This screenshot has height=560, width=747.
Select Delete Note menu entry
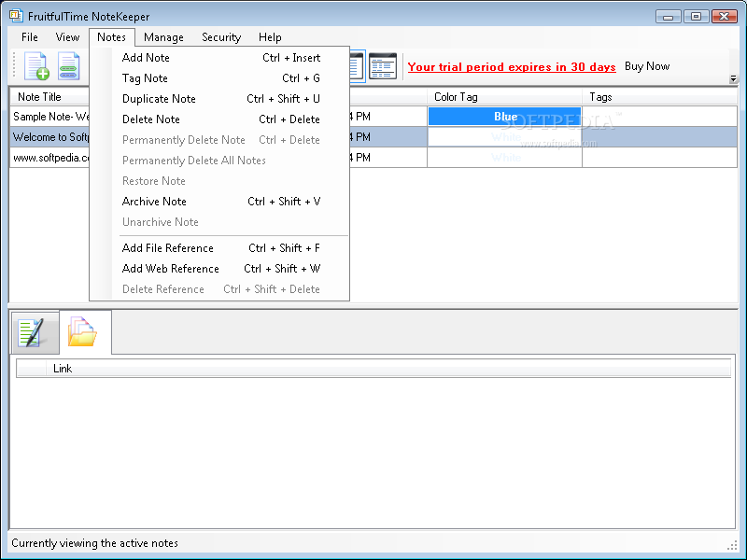pos(220,119)
